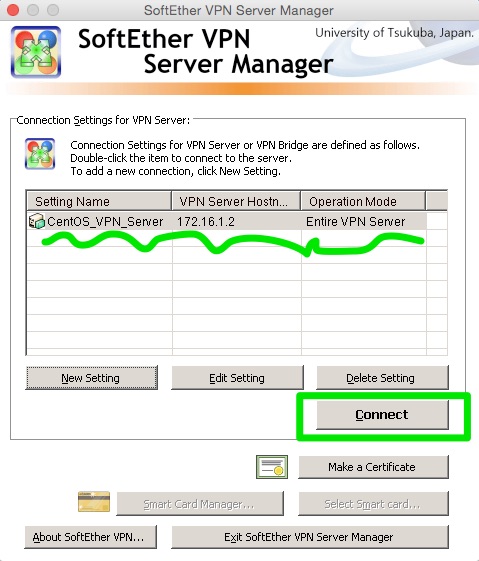
Task: Sort by Setting Name column header
Action: (x=99, y=201)
